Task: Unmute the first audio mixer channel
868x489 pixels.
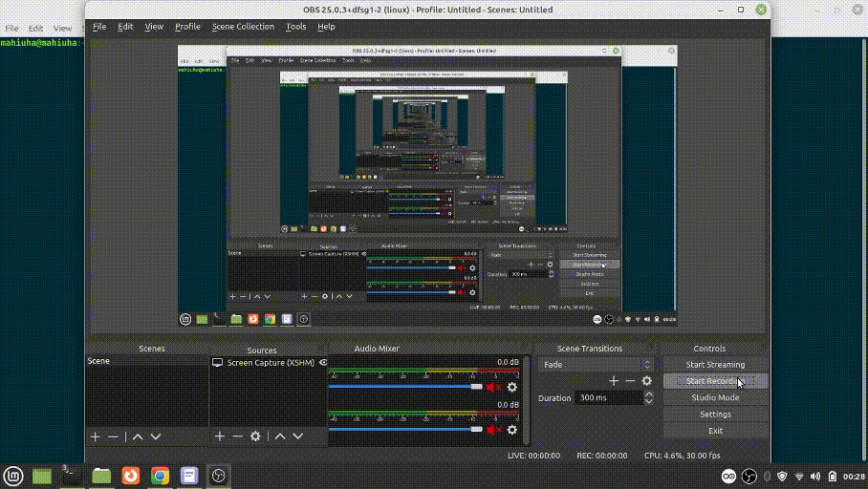Action: (x=494, y=387)
